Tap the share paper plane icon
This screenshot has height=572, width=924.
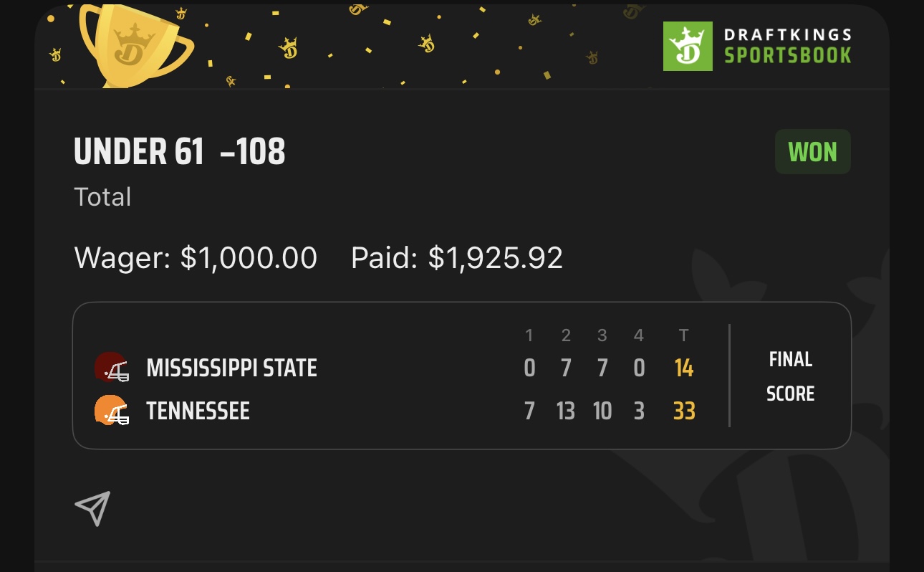click(93, 508)
